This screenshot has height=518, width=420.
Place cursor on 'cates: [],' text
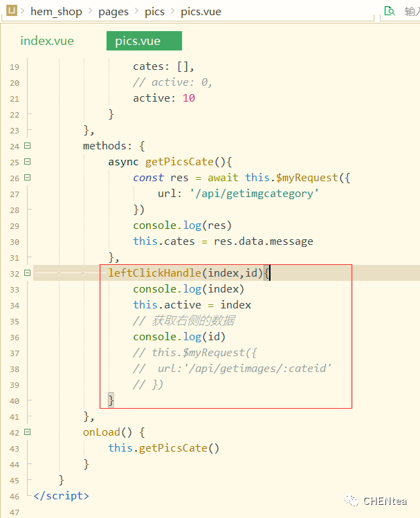coord(163,66)
